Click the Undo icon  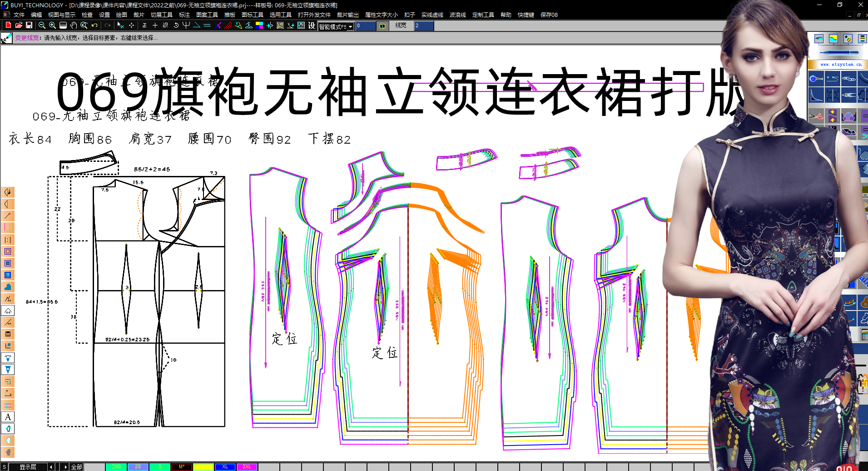(94, 26)
